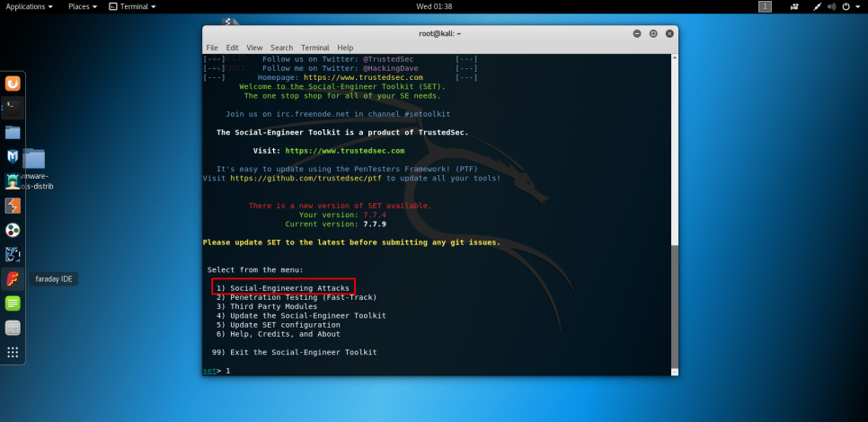Viewport: 868px width, 422px height.
Task: Click the 'Current version: 7.7.9' text
Action: (x=335, y=224)
